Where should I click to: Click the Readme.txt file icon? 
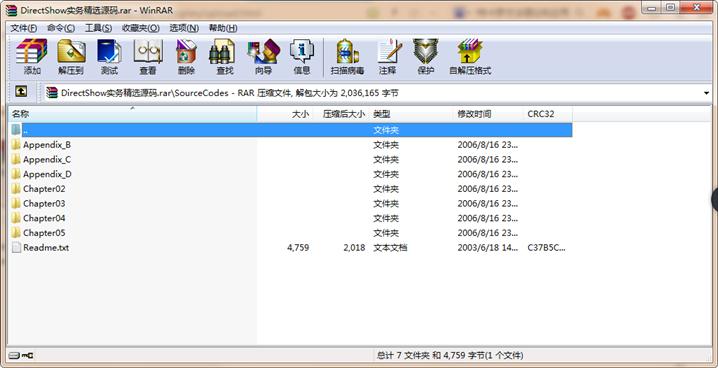point(16,247)
